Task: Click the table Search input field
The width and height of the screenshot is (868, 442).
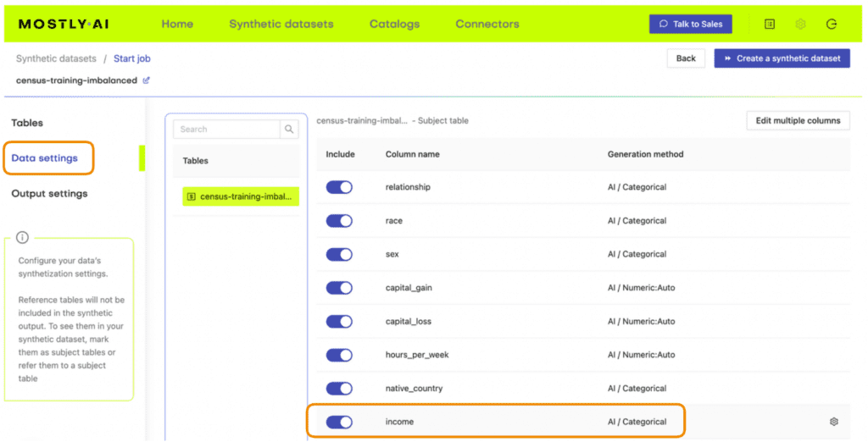Action: [x=226, y=129]
